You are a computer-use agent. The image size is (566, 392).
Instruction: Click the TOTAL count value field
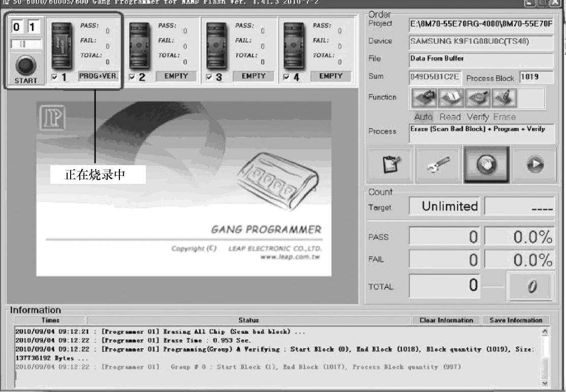point(445,285)
